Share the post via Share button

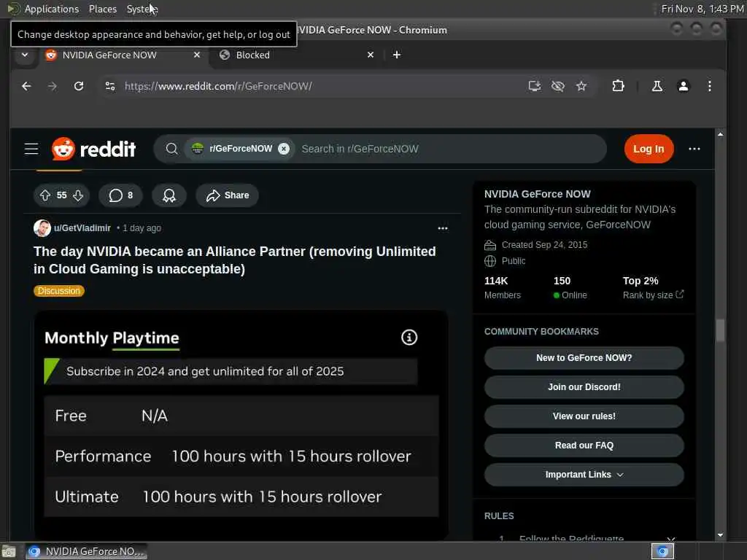tap(228, 195)
